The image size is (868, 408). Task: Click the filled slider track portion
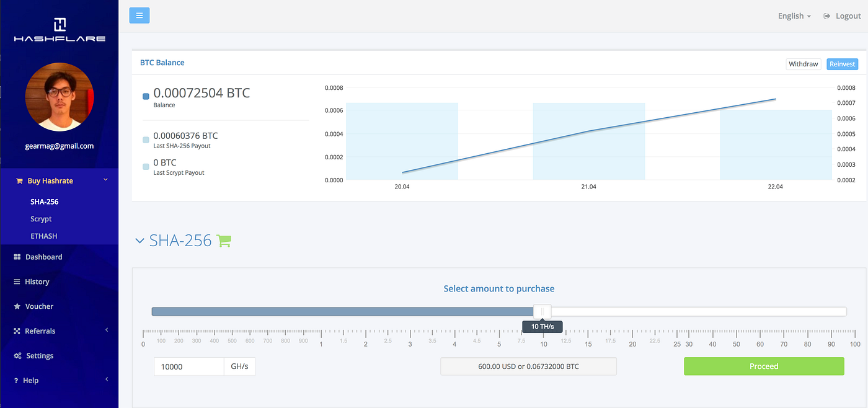tap(343, 311)
